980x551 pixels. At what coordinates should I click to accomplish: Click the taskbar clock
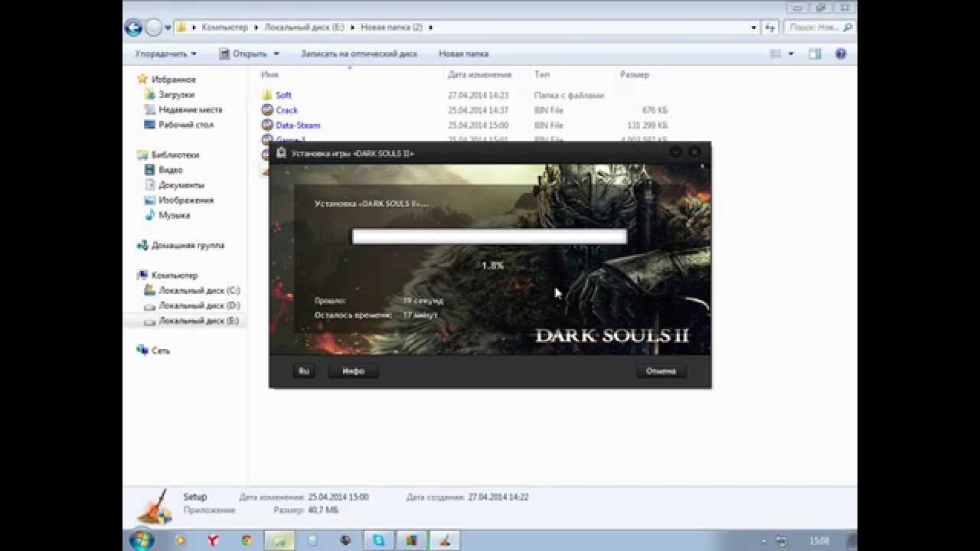tap(819, 541)
